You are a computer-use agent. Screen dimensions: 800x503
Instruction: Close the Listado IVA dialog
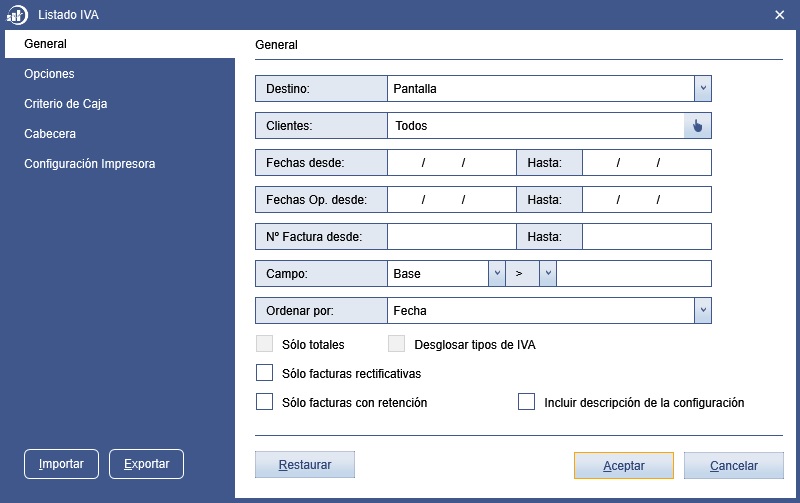(x=779, y=15)
